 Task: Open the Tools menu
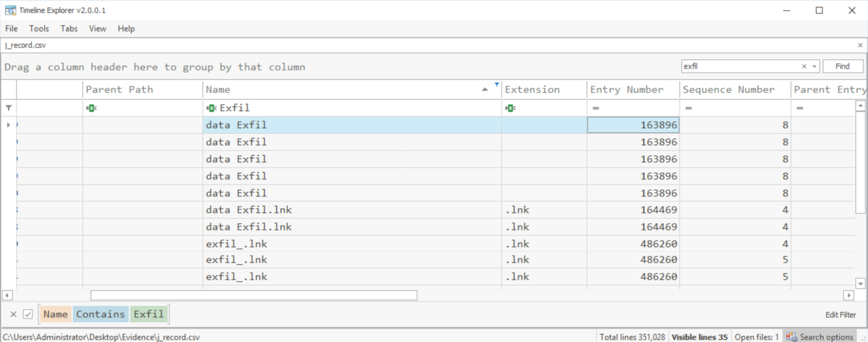39,28
